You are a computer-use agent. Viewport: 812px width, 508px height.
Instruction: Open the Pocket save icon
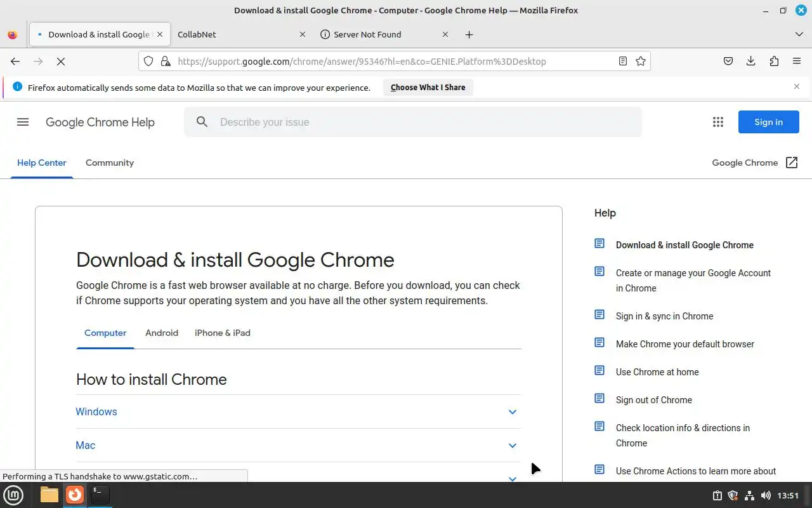[728, 61]
